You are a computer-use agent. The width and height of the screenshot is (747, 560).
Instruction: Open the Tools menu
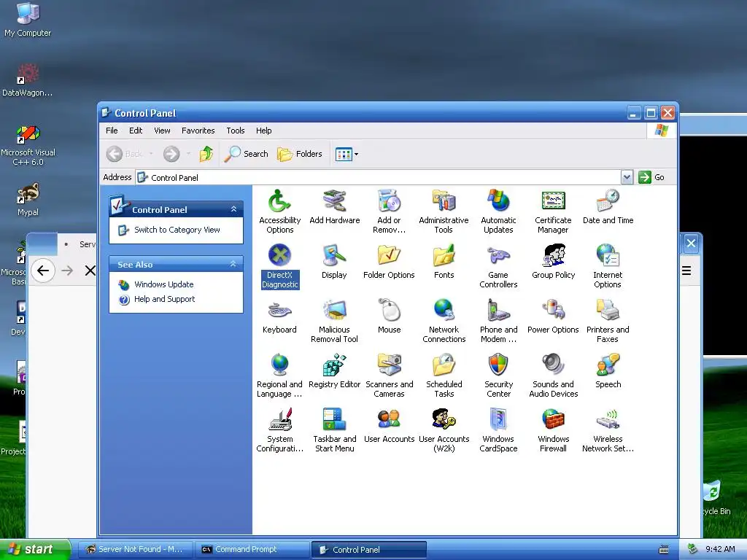click(x=236, y=131)
